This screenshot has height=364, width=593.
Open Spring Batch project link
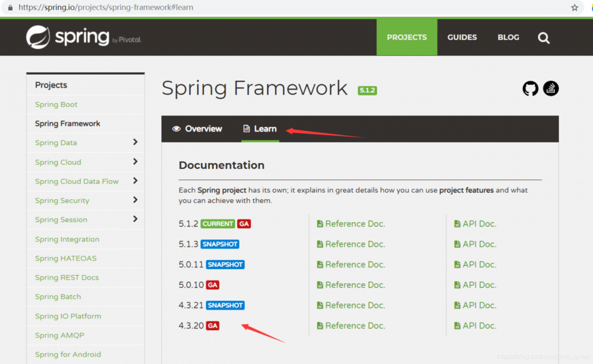click(x=58, y=297)
